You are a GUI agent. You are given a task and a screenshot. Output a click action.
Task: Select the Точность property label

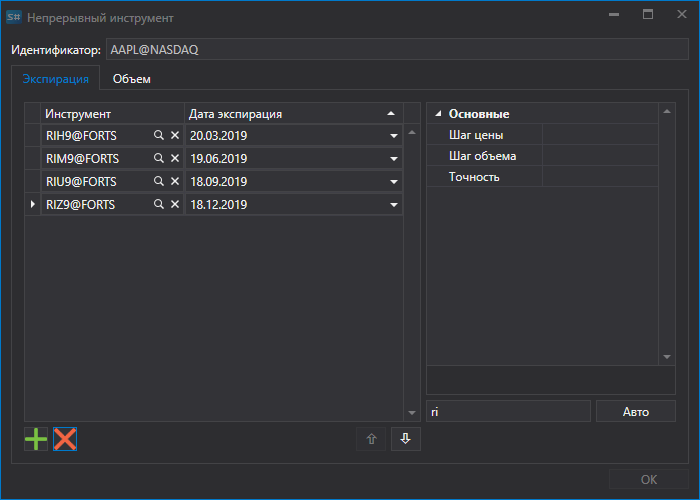[x=474, y=177]
